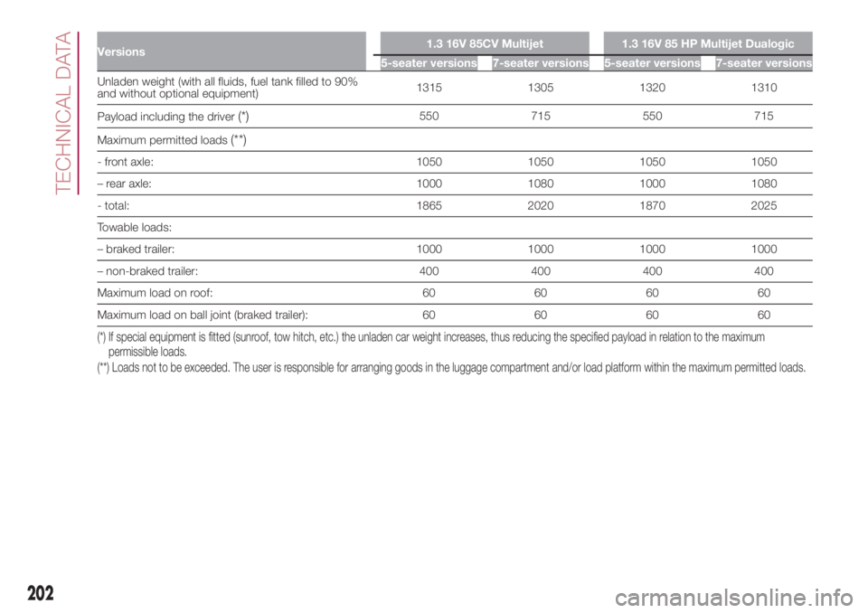Click the '- total:' row label
This screenshot has height=613, width=868.
coord(113,206)
